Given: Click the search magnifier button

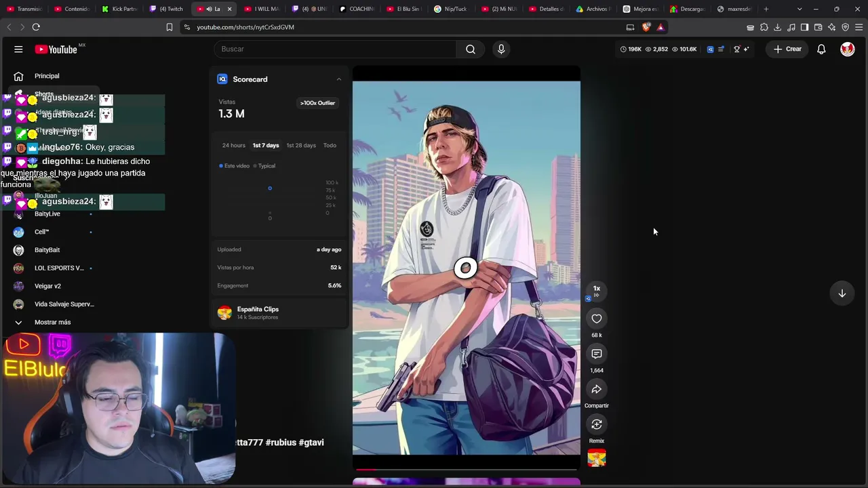Looking at the screenshot, I should [x=471, y=49].
